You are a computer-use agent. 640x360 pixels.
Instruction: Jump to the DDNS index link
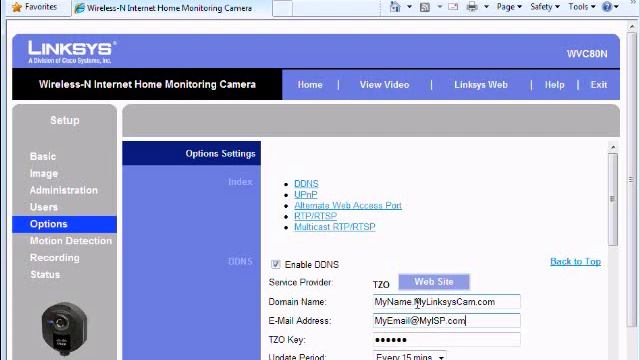306,184
